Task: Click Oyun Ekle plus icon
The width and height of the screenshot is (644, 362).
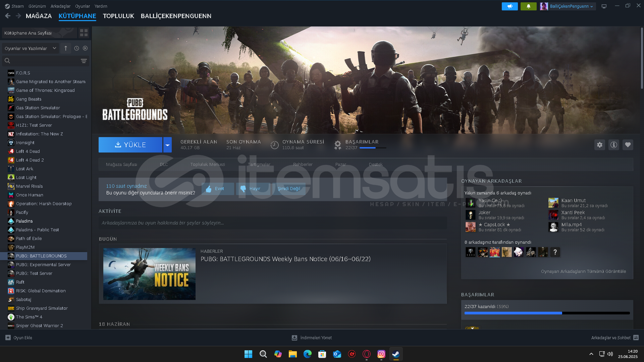Action: tap(8, 338)
